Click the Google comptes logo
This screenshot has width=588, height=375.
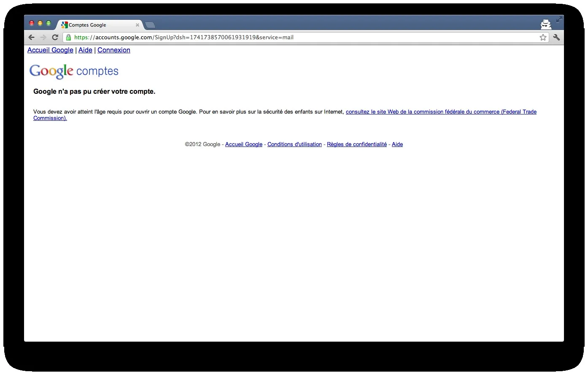[74, 71]
